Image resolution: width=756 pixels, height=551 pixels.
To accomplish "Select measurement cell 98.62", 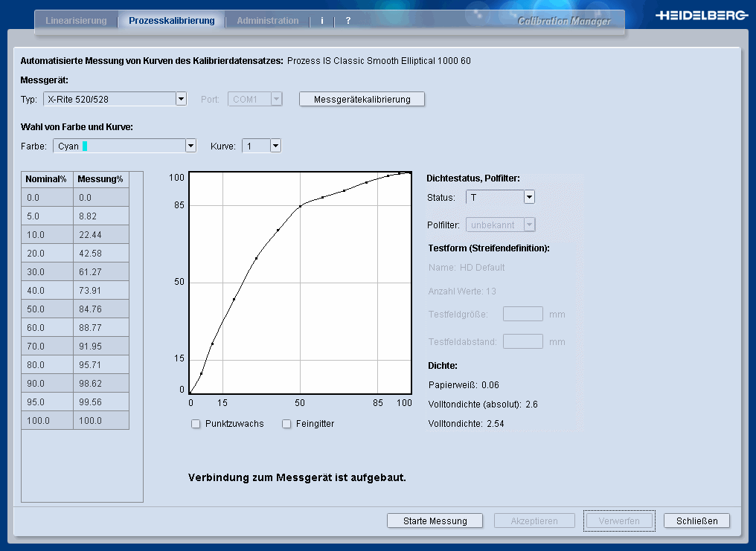I will pyautogui.click(x=100, y=384).
